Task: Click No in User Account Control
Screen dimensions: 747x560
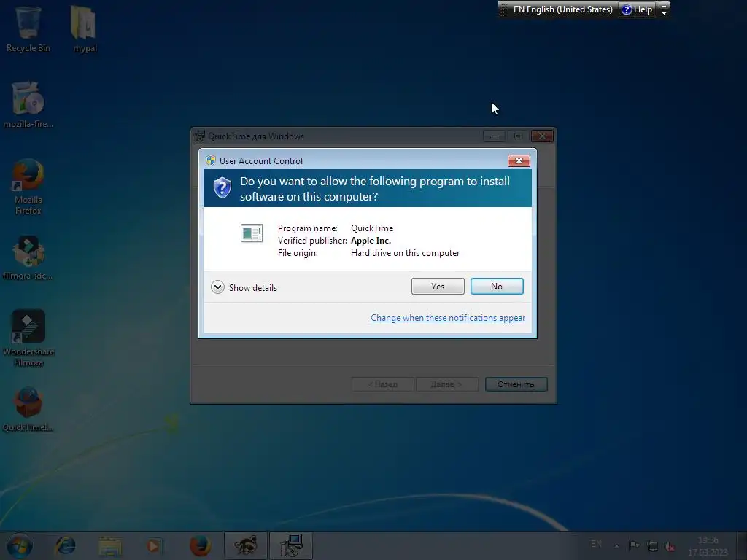Action: point(496,286)
